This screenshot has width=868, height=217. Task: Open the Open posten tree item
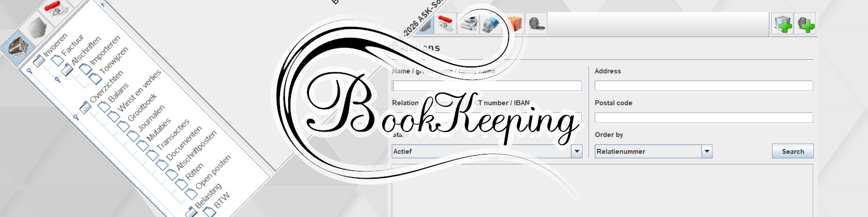(x=209, y=176)
